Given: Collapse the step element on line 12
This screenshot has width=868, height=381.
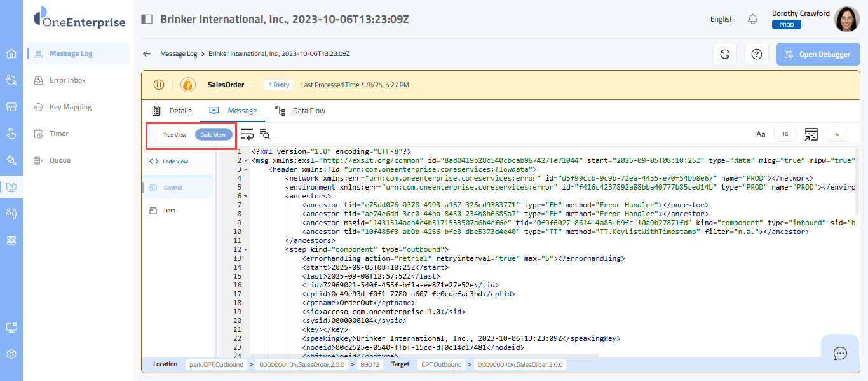Looking at the screenshot, I should coord(246,250).
